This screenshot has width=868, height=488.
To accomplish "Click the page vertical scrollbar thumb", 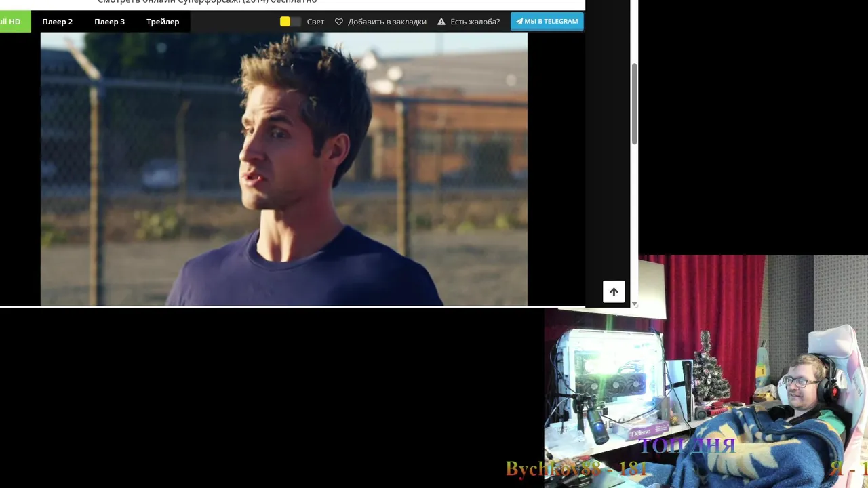I will coord(634,103).
